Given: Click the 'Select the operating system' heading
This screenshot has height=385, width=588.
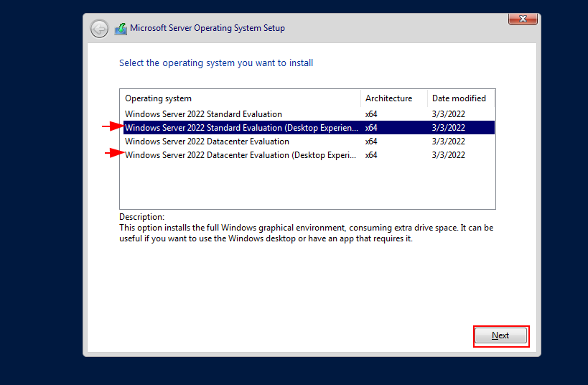Looking at the screenshot, I should pos(216,63).
